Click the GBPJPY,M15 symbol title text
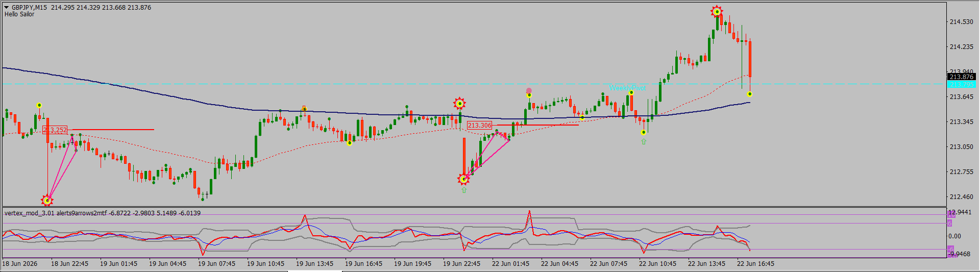 point(29,8)
